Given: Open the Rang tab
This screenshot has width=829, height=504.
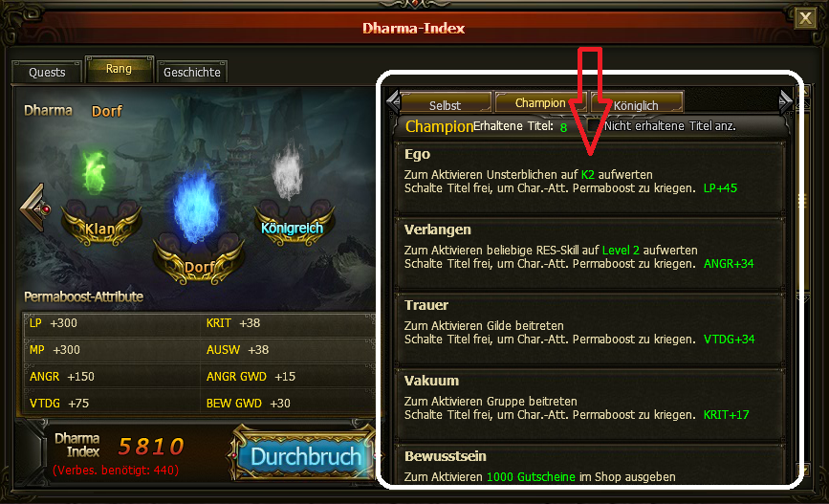Looking at the screenshot, I should [119, 69].
